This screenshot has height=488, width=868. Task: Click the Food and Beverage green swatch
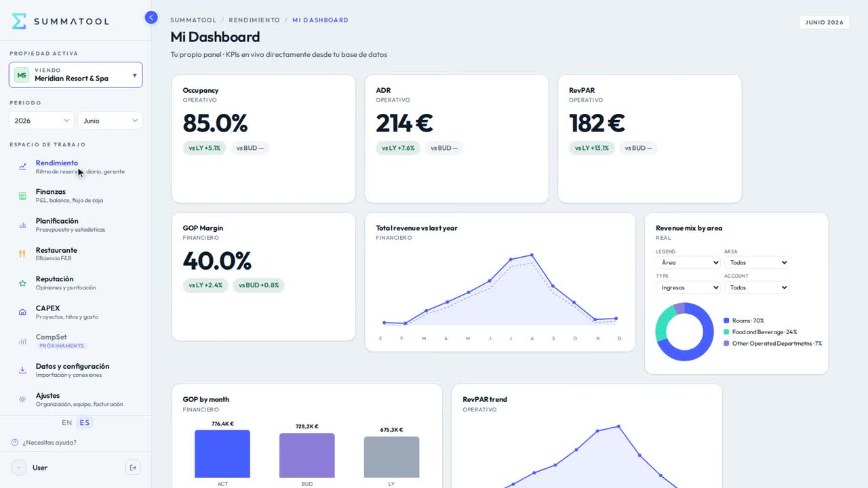coord(726,332)
